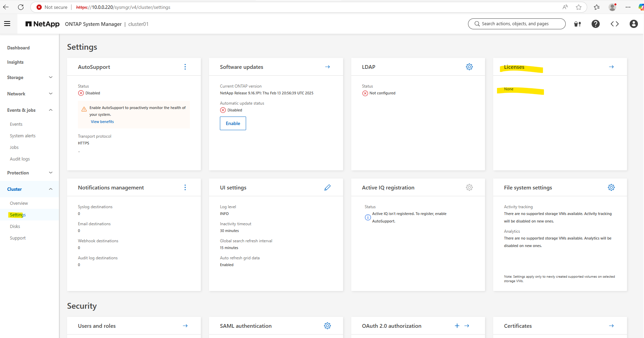Click the browser back arrow
This screenshot has height=338, width=644.
pos(6,7)
